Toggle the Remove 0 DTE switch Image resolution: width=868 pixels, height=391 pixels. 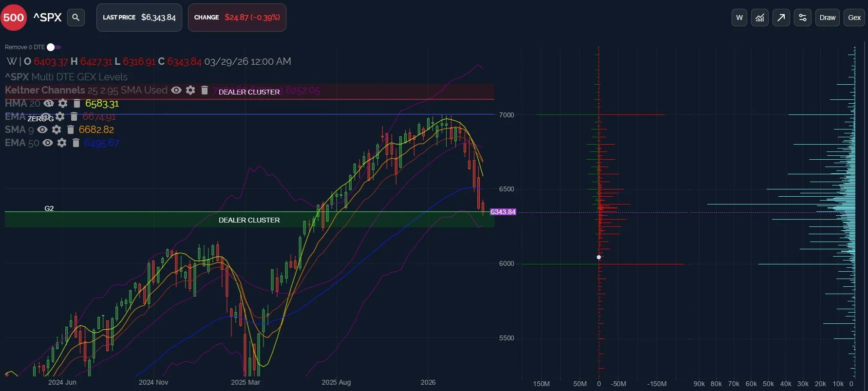tap(54, 47)
